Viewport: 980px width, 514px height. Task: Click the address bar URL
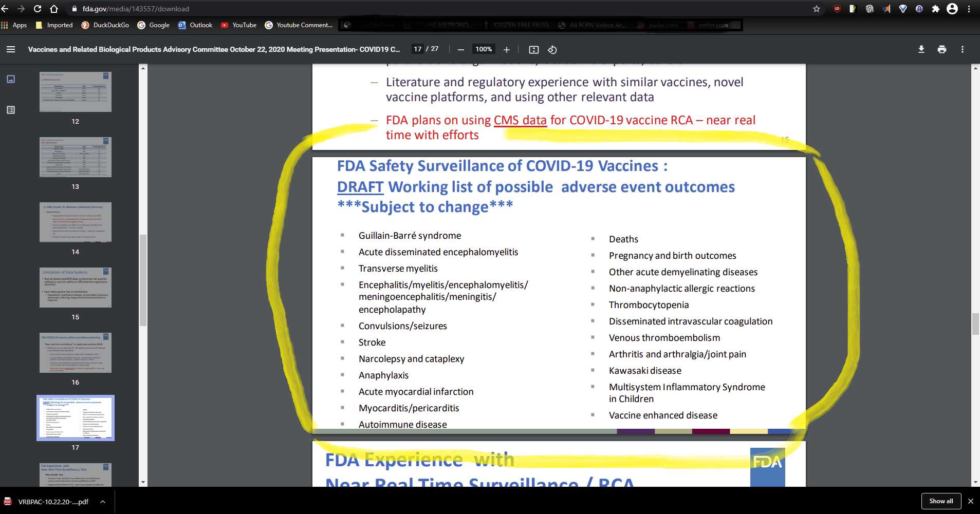click(x=136, y=9)
